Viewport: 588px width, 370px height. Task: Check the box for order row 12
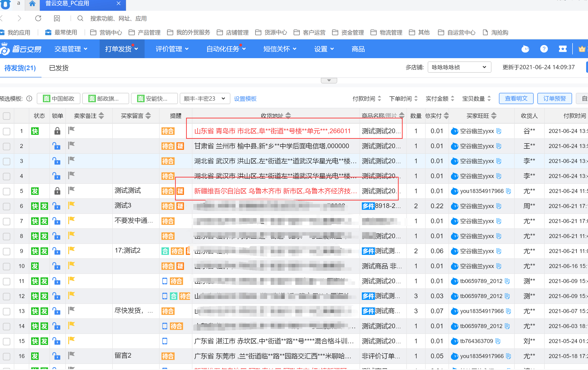[7, 296]
